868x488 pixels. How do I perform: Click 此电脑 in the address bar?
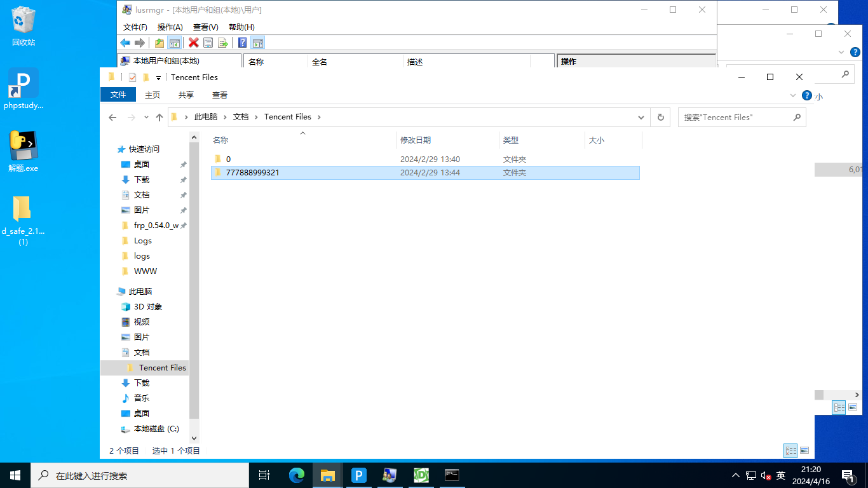(206, 118)
